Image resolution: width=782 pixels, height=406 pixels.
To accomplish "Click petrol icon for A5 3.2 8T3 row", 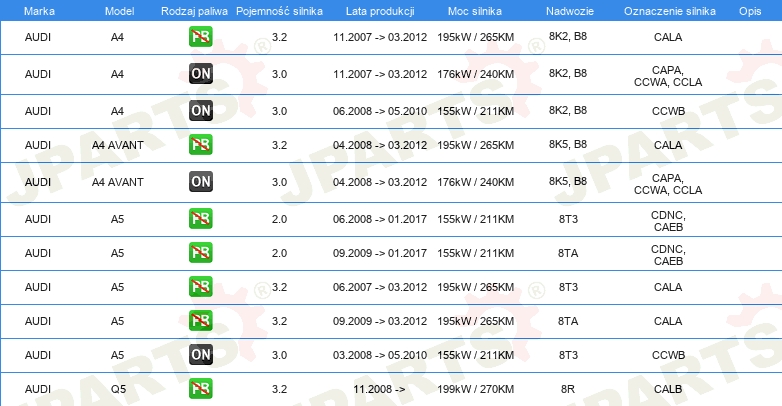I will tap(200, 286).
